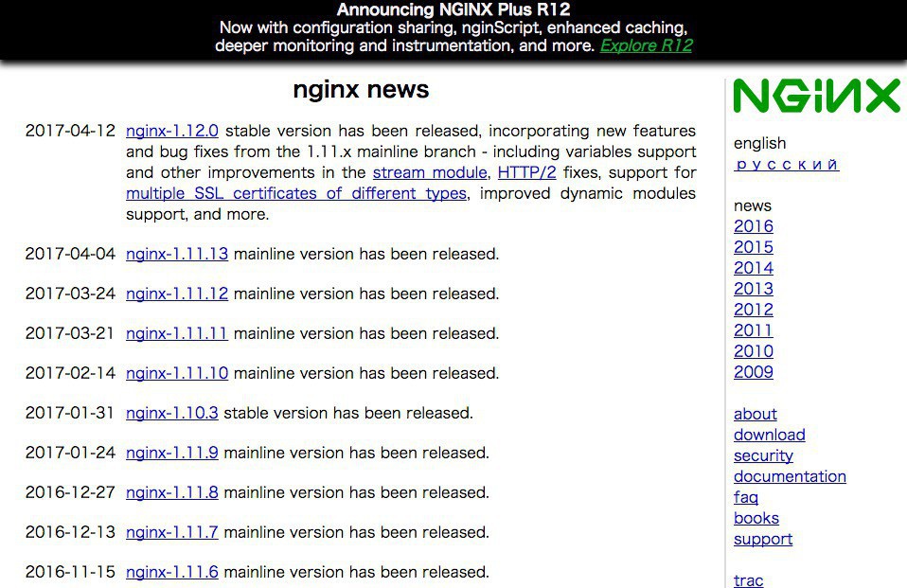Select the date 2017-02-14
The height and width of the screenshot is (588, 907).
click(71, 373)
